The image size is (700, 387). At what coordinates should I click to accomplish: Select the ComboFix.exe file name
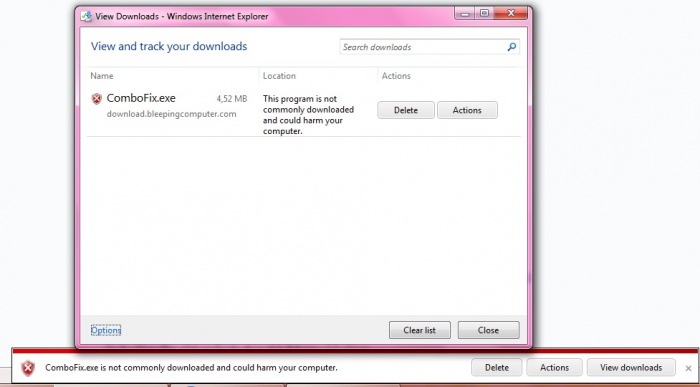141,98
